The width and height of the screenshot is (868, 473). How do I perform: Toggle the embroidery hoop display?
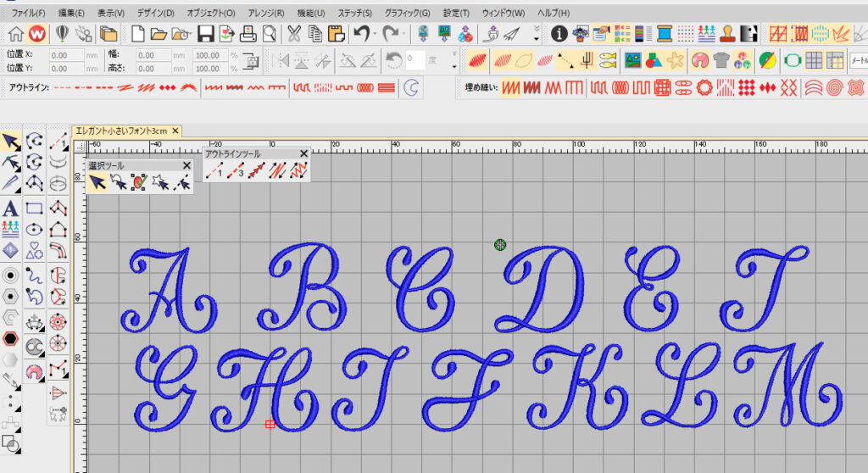(792, 60)
